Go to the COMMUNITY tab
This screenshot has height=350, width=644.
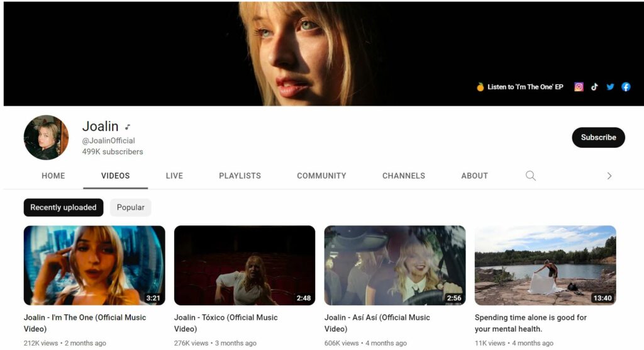pos(321,176)
